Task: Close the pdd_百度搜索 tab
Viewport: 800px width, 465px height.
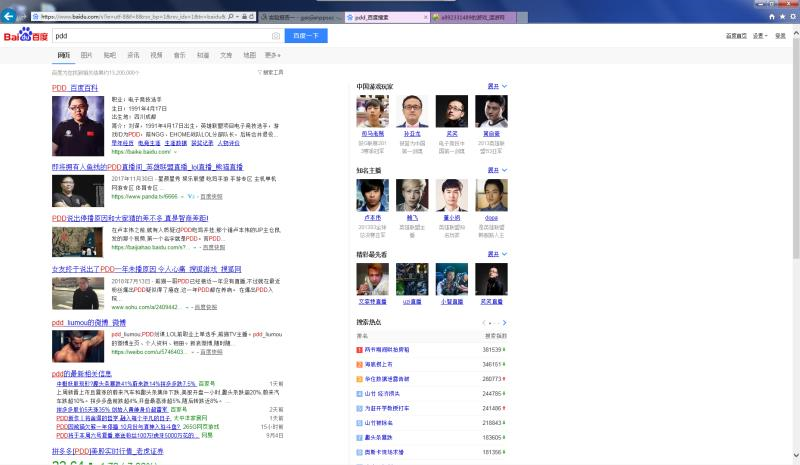Action: click(x=426, y=17)
